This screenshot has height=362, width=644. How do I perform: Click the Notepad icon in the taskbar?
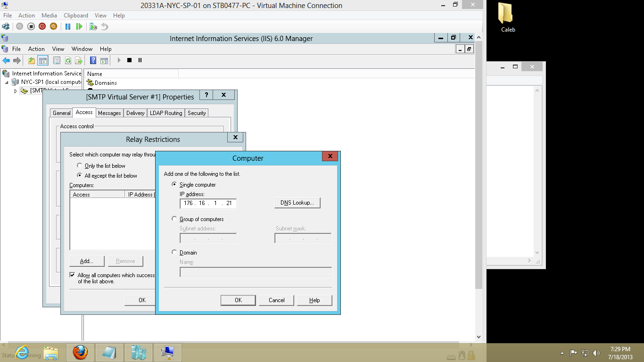coord(109,352)
